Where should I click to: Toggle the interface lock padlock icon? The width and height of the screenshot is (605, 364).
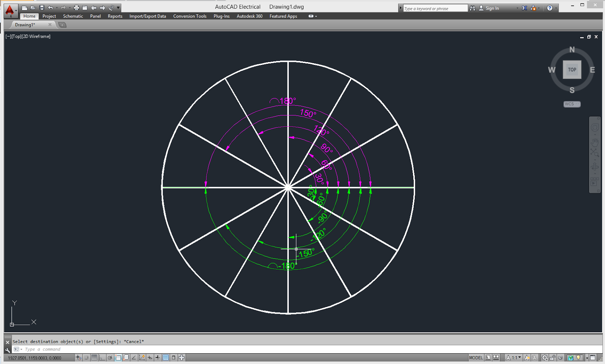[x=552, y=358]
